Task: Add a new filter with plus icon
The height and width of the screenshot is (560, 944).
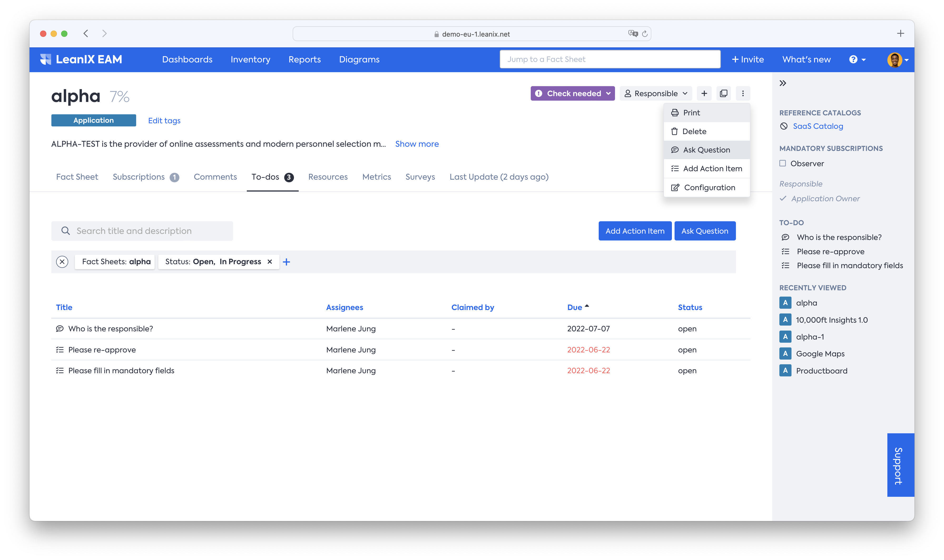Action: (x=286, y=262)
